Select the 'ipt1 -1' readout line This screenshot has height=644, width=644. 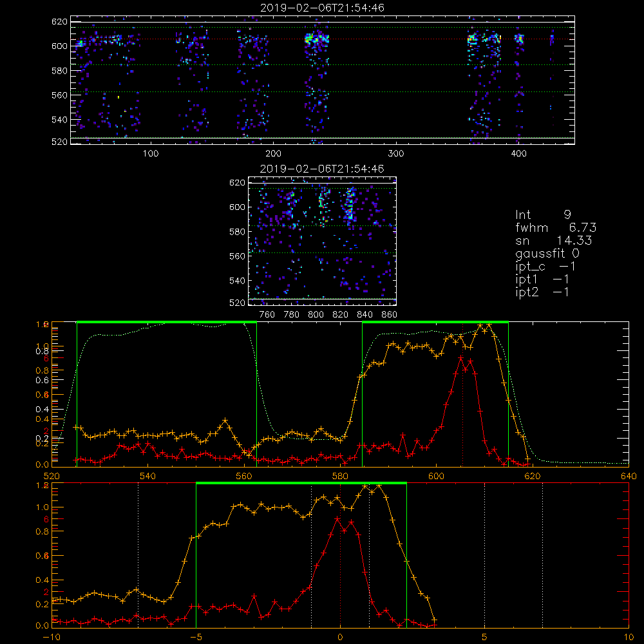pos(542,279)
